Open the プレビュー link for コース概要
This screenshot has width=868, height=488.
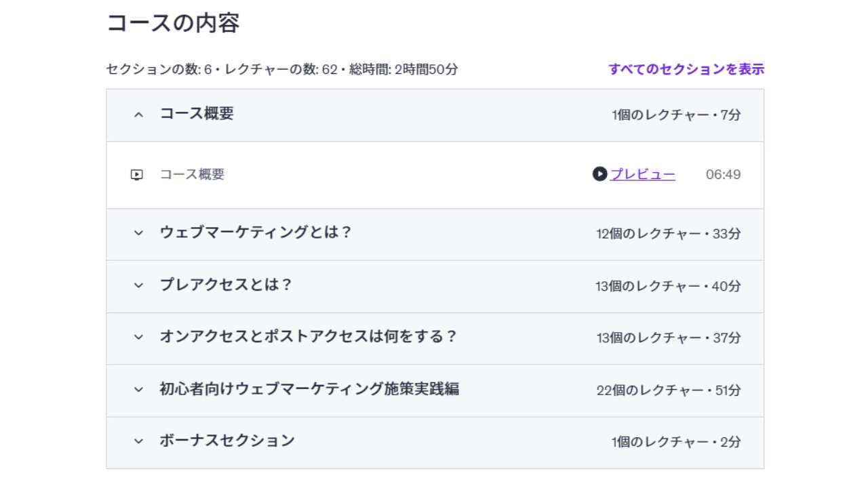click(x=642, y=174)
